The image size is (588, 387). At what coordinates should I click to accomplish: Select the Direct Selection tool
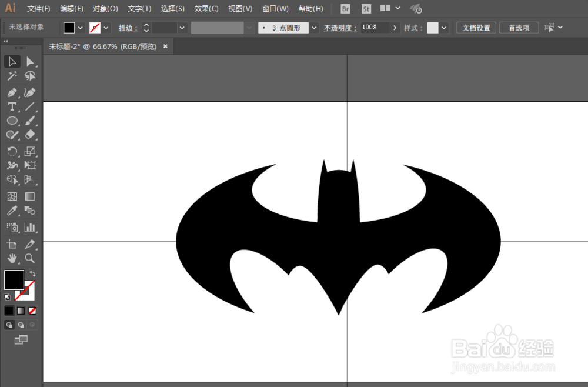tap(31, 62)
